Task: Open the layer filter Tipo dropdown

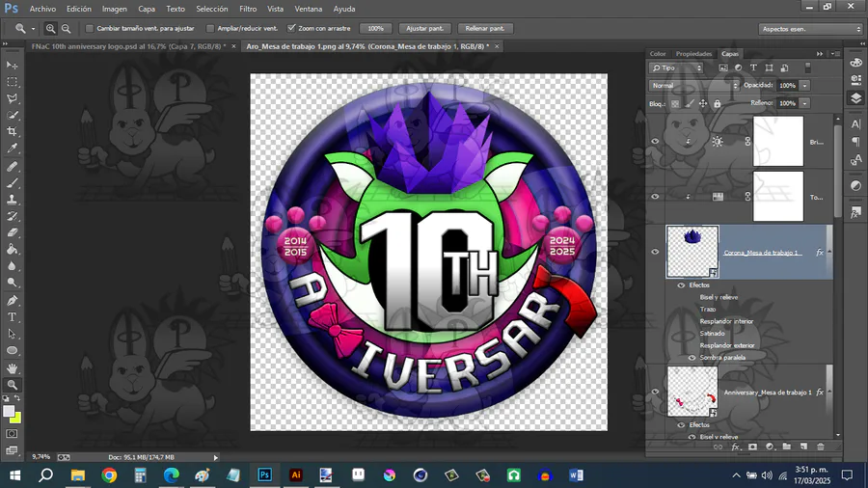Action: pos(676,68)
